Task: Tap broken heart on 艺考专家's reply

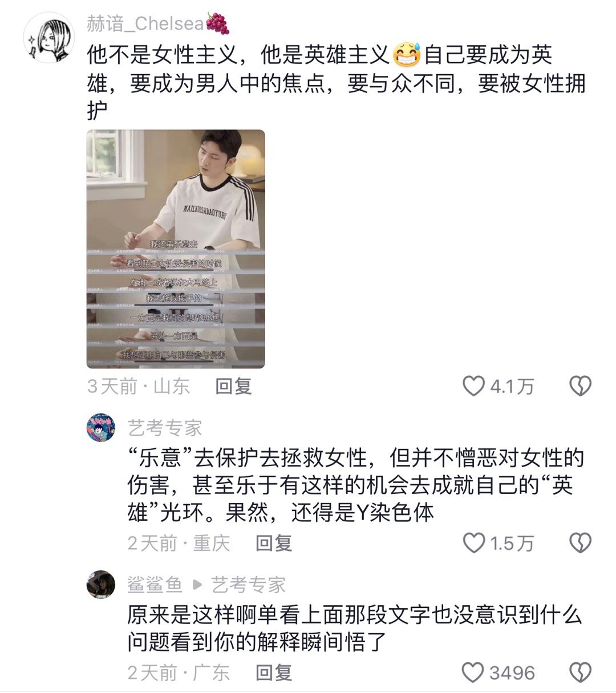Action: [x=580, y=543]
